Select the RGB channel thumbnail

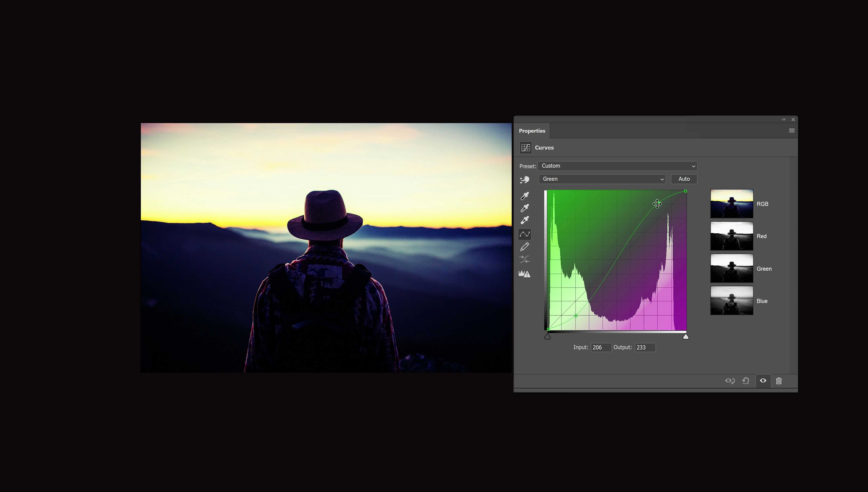coord(732,204)
